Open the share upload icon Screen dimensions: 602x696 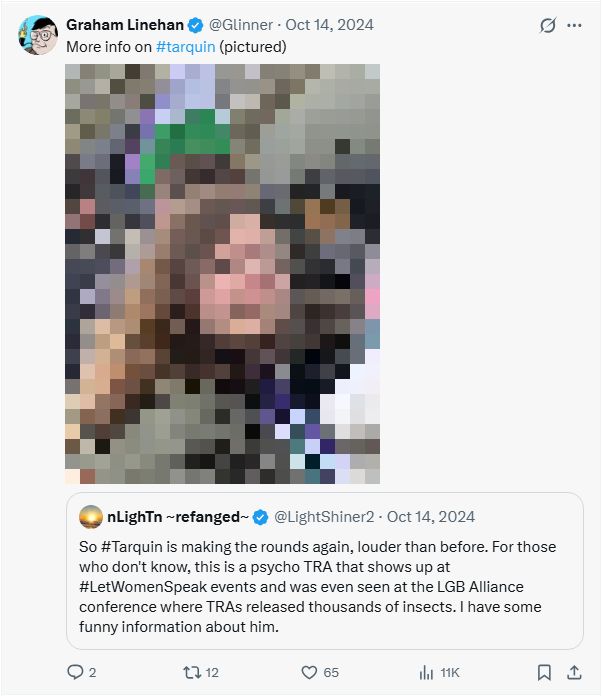tap(574, 672)
